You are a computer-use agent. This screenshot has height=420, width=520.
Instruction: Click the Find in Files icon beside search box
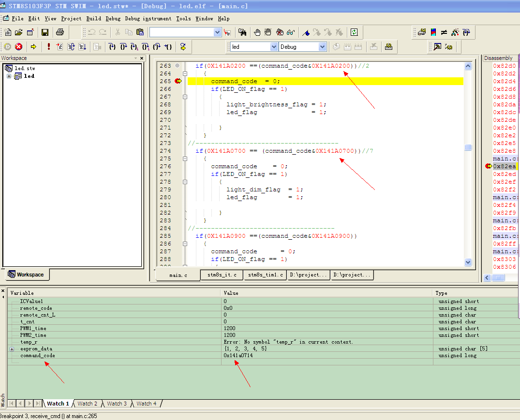(x=227, y=32)
